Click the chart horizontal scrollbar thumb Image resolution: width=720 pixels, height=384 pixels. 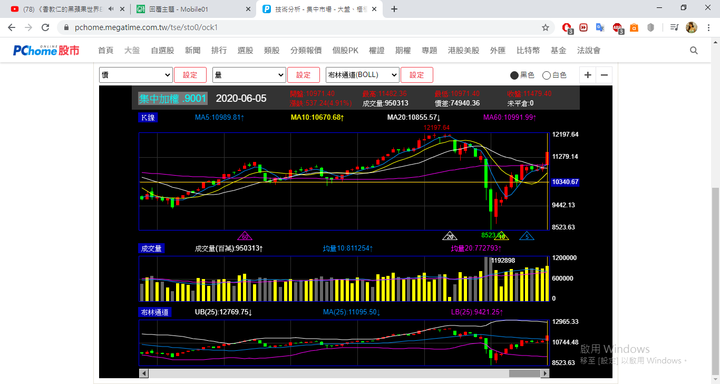[x=524, y=373]
